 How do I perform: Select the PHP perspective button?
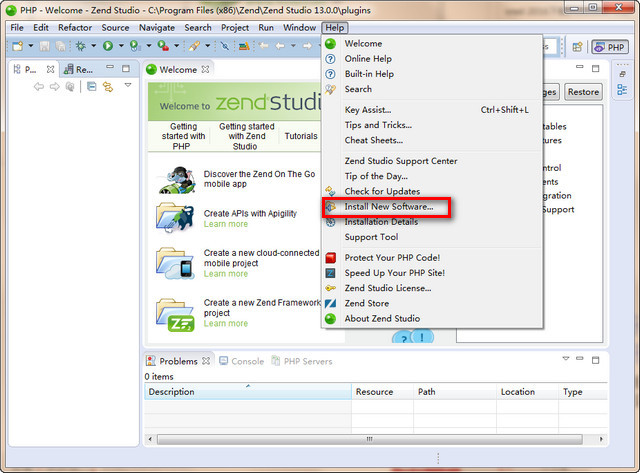point(610,47)
